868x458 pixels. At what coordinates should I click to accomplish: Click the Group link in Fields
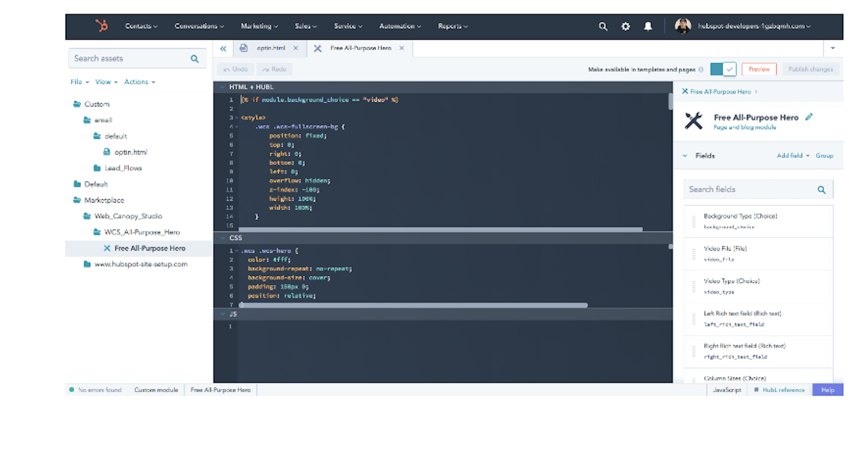pos(824,156)
